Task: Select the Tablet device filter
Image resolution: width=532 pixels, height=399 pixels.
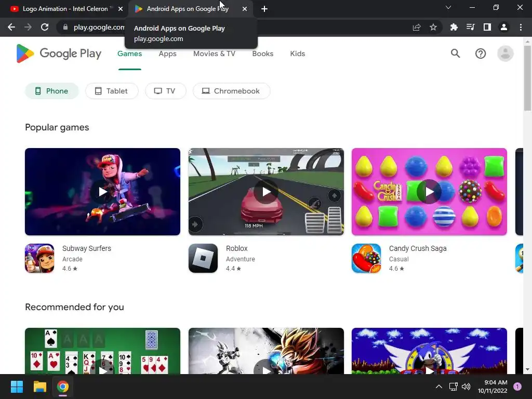Action: [x=112, y=91]
